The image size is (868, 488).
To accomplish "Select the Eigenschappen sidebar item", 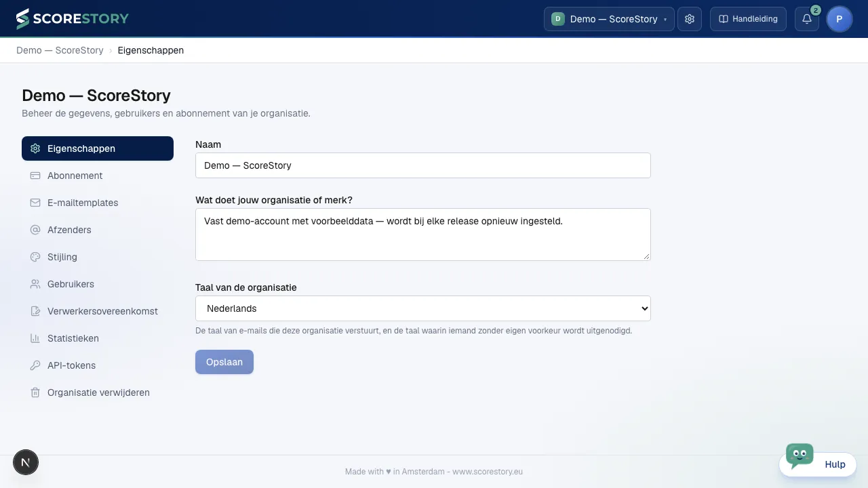I will coord(98,148).
